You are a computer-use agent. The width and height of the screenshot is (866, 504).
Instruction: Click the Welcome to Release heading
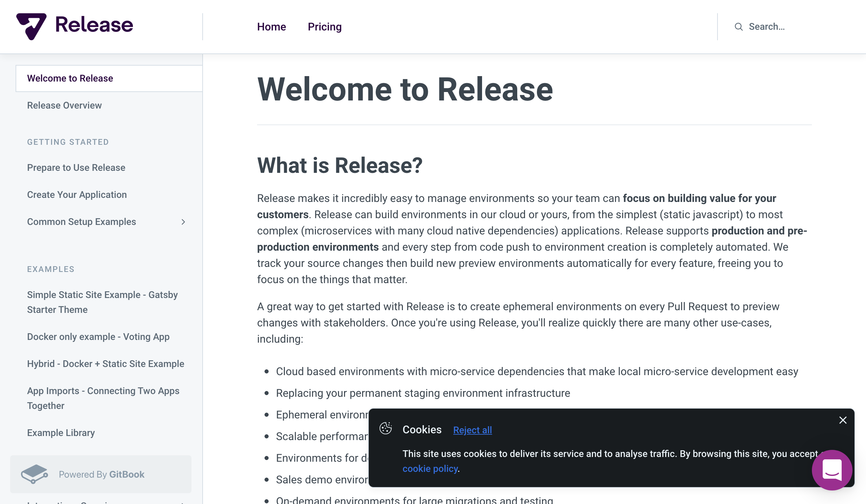coord(405,89)
